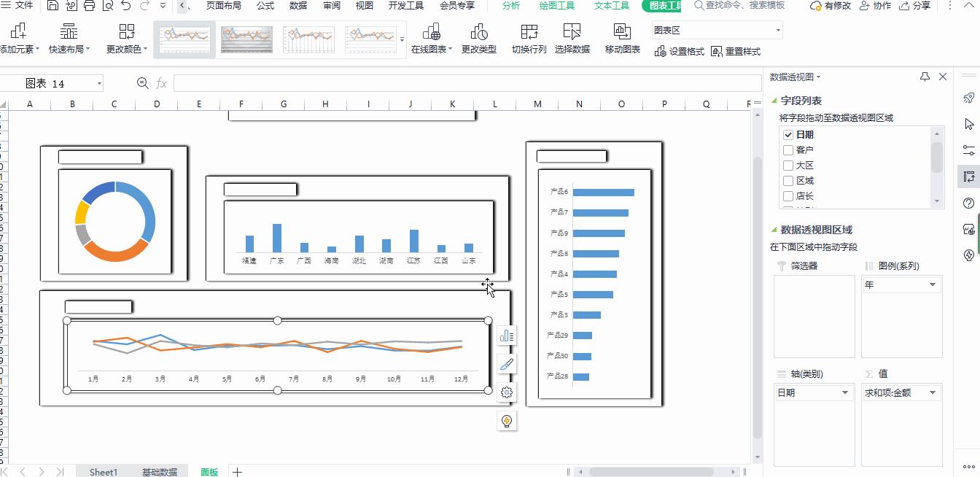980x477 pixels.
Task: Uncheck the 日期 field checkbox
Action: click(x=787, y=135)
